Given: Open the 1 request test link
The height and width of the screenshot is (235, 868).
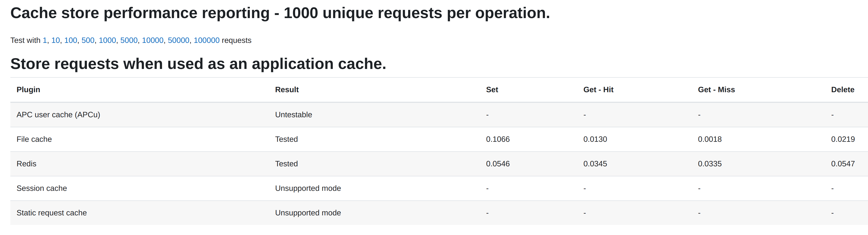Looking at the screenshot, I should [44, 40].
